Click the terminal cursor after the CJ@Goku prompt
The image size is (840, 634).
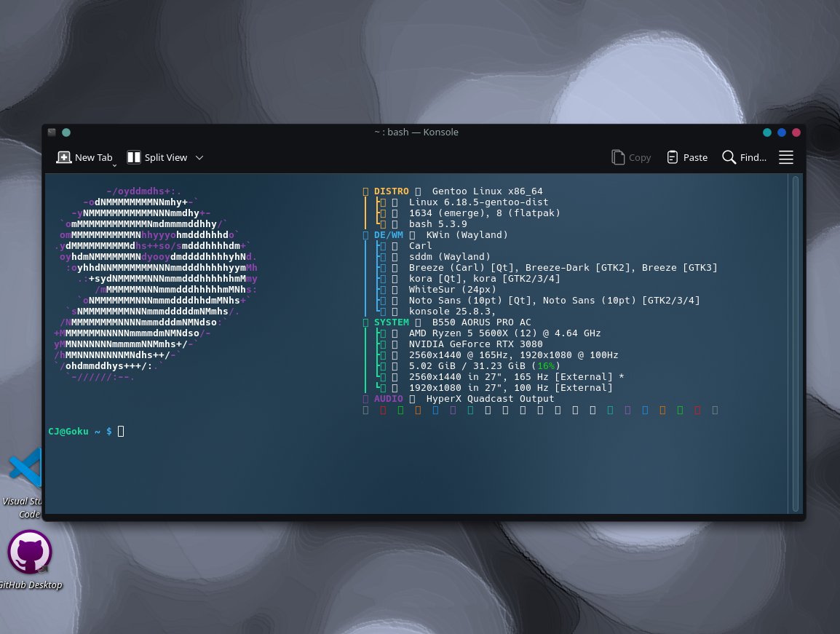(121, 432)
